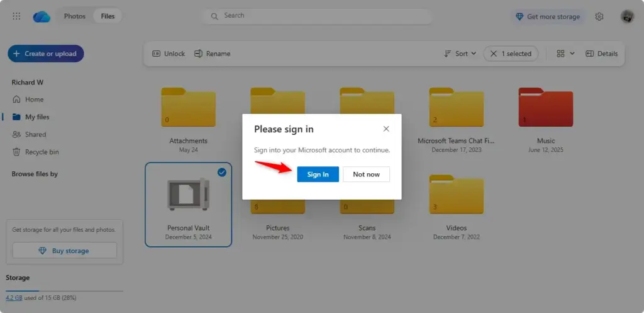Click the Shared people icon
644x313 pixels.
pyautogui.click(x=16, y=135)
